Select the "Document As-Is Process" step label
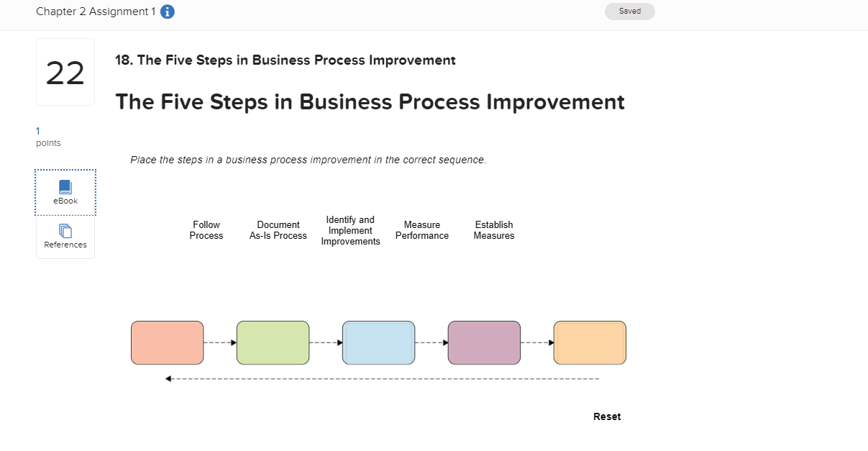The image size is (868, 451). coord(278,229)
